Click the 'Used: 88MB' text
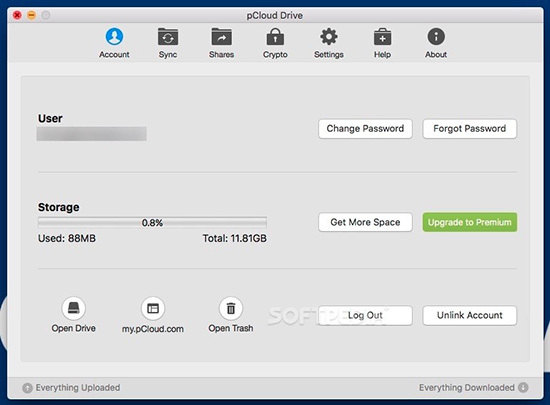Image resolution: width=550 pixels, height=405 pixels. coord(67,238)
